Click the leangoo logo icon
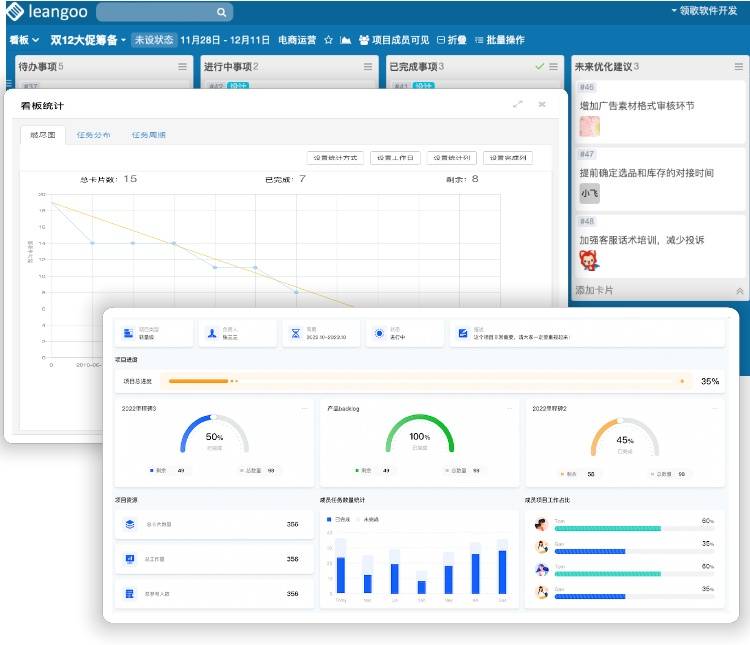Screen dimensions: 750x645 click(x=14, y=12)
